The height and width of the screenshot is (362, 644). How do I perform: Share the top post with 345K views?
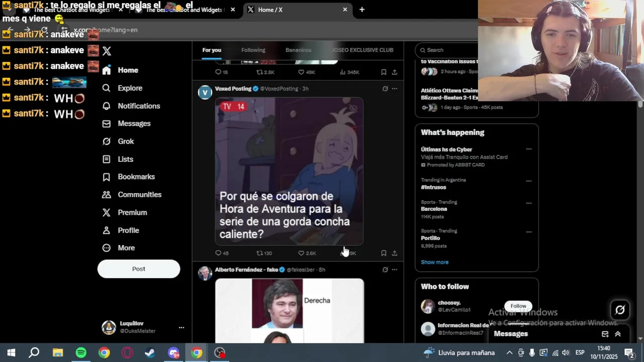point(394,72)
